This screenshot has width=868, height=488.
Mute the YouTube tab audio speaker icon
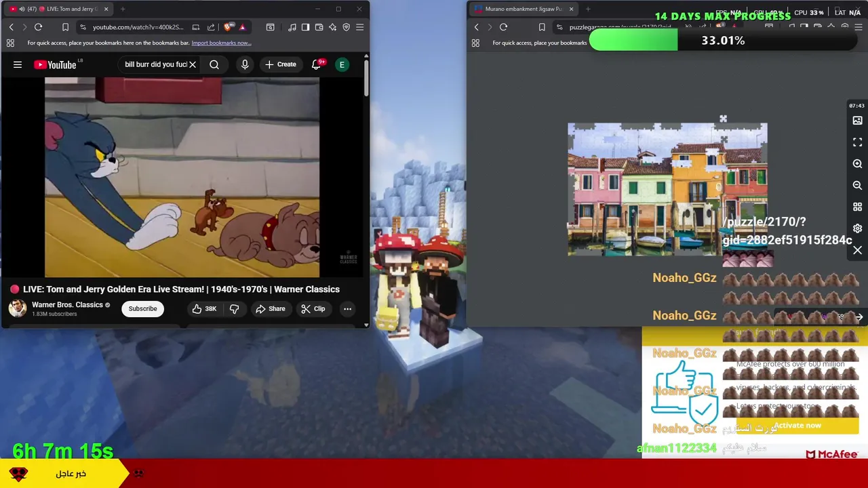click(x=22, y=9)
